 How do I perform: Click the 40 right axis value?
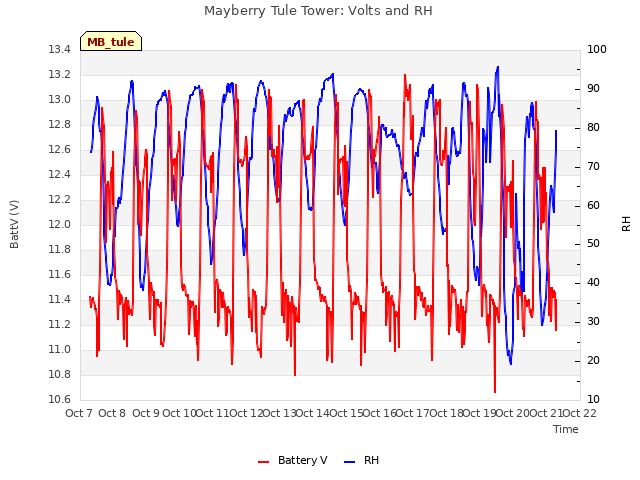coord(593,282)
